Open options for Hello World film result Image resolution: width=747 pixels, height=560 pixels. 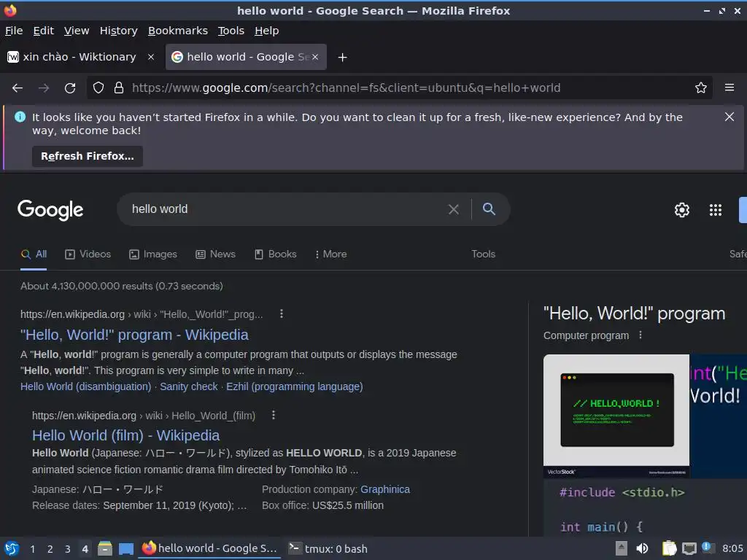tap(273, 415)
